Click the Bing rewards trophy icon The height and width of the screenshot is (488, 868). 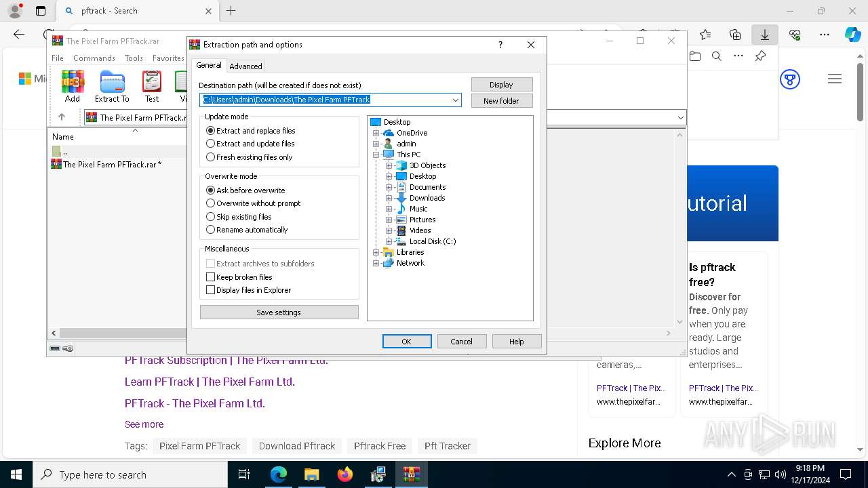click(790, 79)
